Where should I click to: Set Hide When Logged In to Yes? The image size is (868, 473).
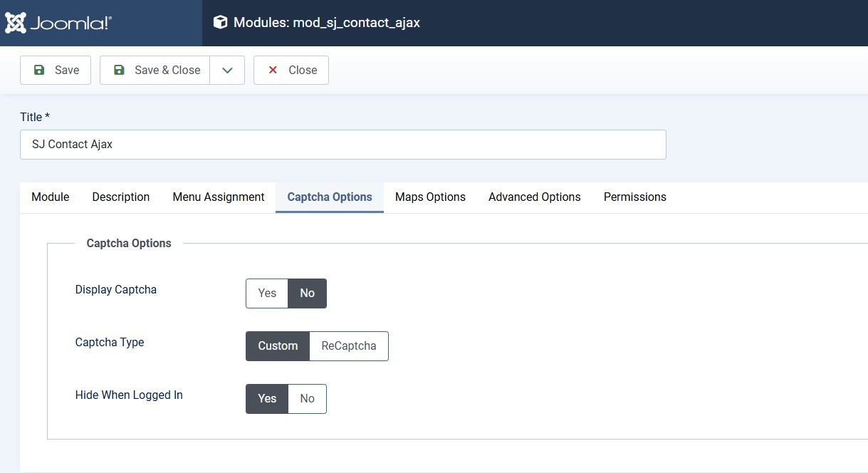click(267, 399)
